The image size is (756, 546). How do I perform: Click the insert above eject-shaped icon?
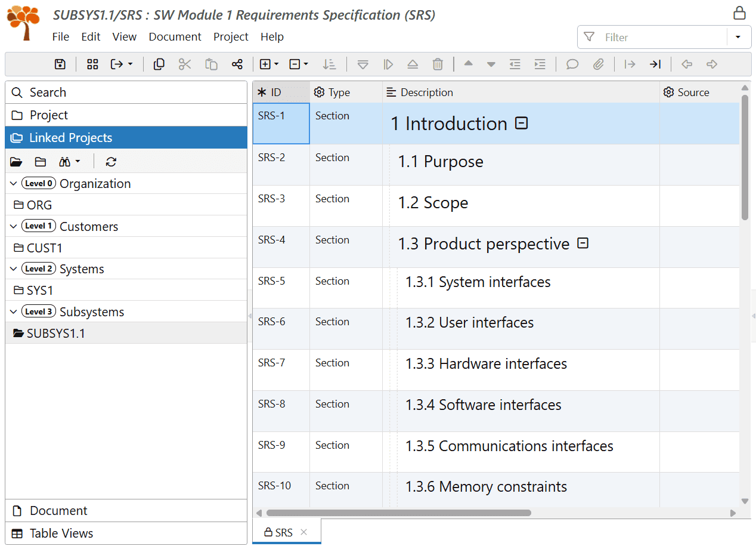pos(413,64)
